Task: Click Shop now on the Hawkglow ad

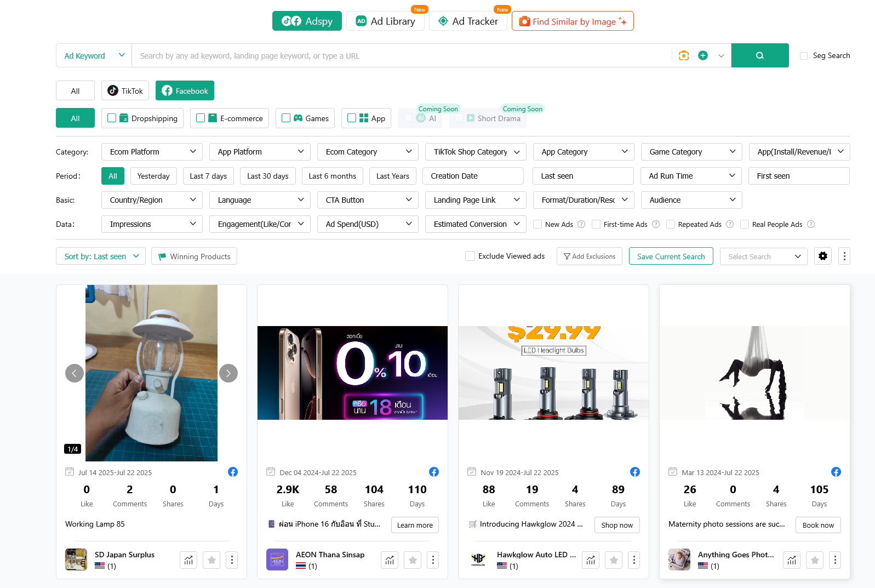Action: pyautogui.click(x=617, y=525)
